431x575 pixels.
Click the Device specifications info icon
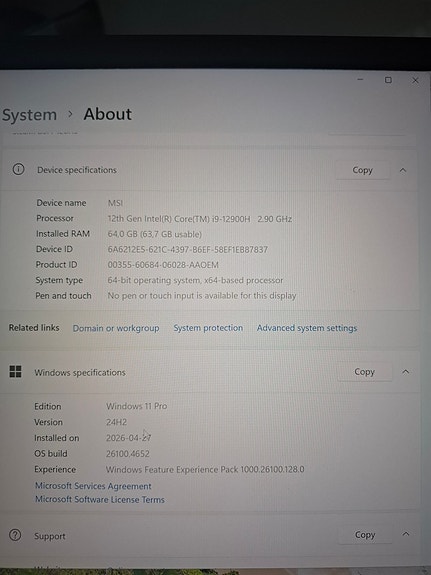(18, 169)
